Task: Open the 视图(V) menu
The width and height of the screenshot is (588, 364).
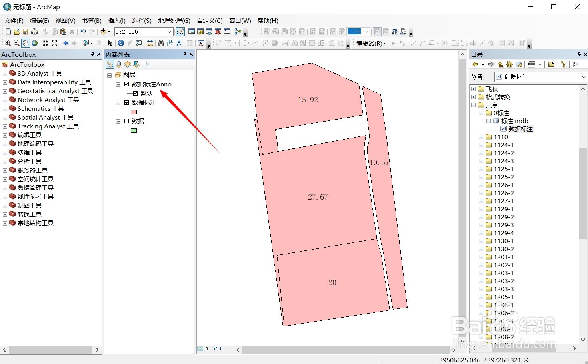Action: click(65, 20)
